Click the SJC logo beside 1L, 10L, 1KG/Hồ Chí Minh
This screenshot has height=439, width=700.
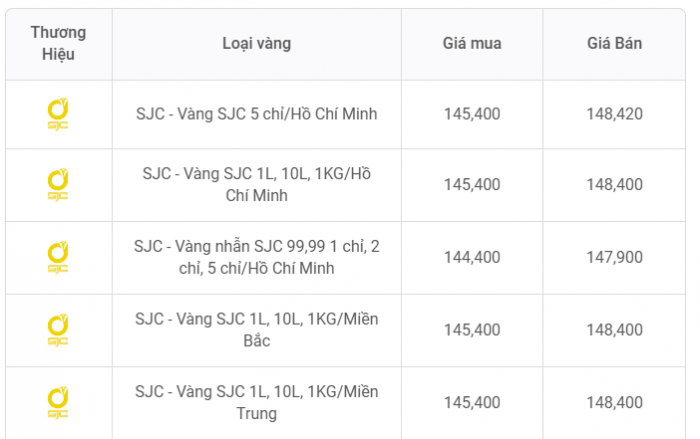tap(58, 185)
